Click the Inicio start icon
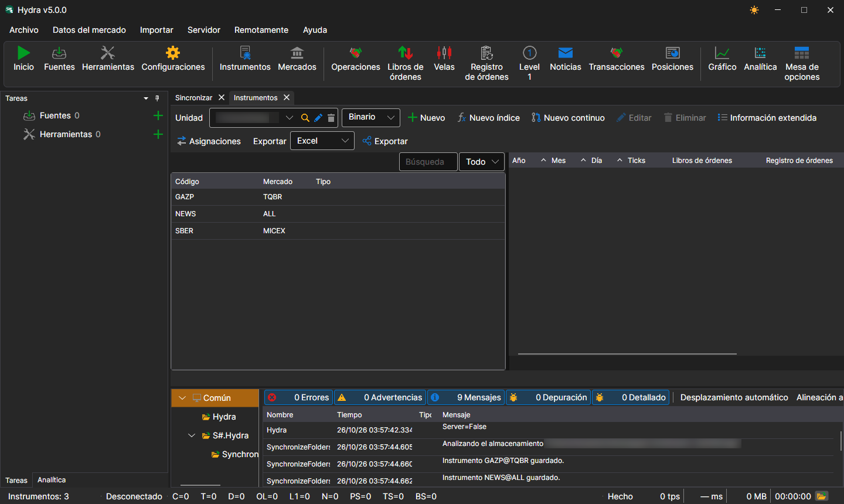The width and height of the screenshot is (844, 504). point(23,53)
